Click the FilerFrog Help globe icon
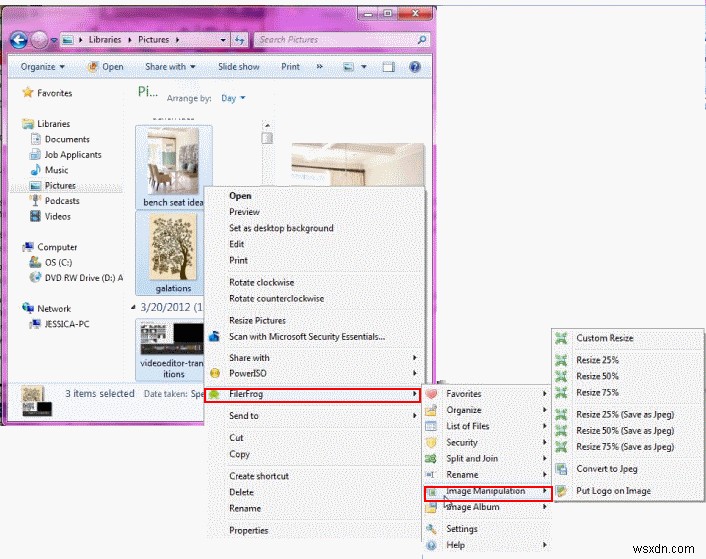 [431, 545]
